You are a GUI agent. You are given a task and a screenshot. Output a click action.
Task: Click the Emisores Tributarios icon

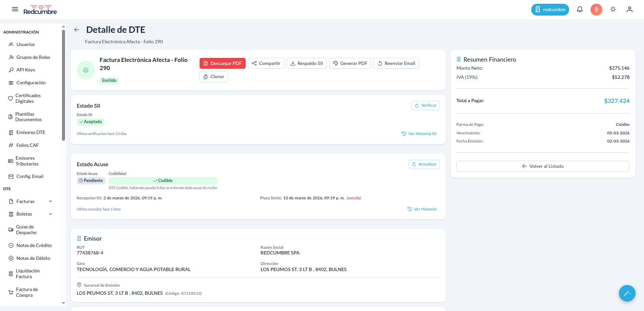pyautogui.click(x=11, y=161)
